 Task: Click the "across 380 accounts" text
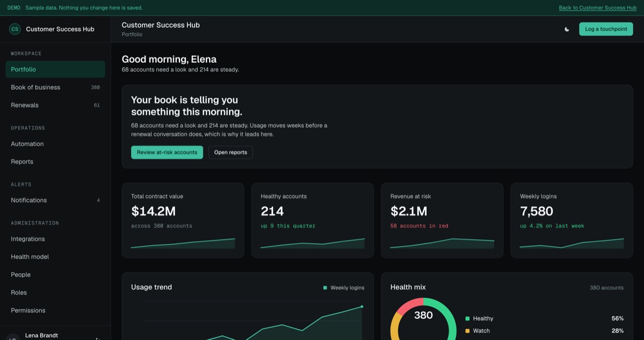coord(162,226)
